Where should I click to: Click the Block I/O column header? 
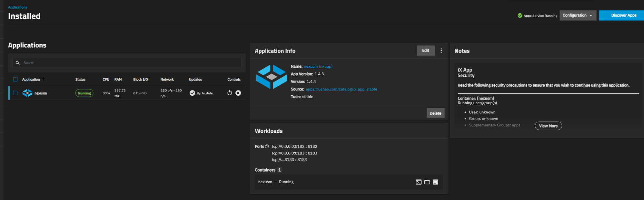141,80
